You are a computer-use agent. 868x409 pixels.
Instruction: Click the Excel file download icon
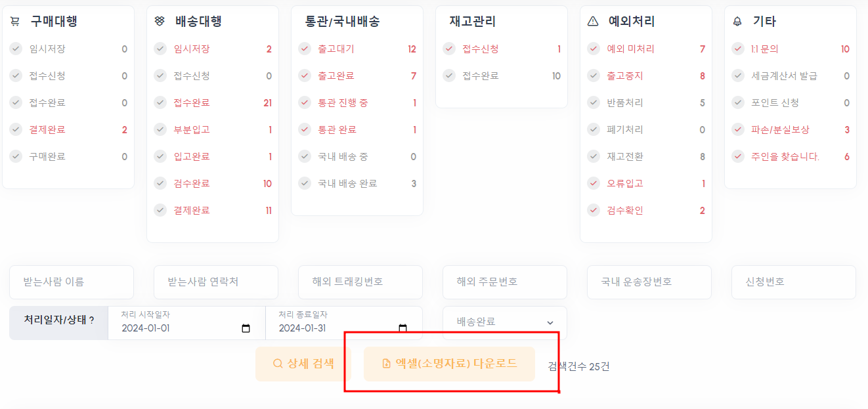387,364
